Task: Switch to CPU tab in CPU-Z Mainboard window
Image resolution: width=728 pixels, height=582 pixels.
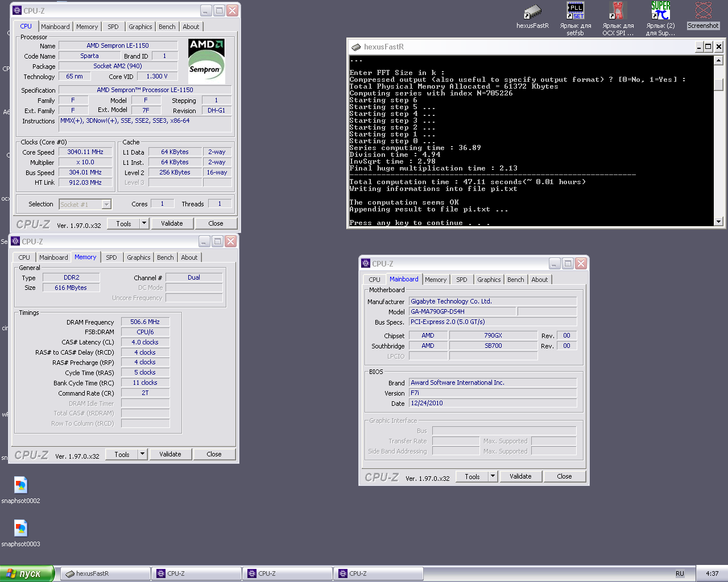Action: click(x=374, y=280)
